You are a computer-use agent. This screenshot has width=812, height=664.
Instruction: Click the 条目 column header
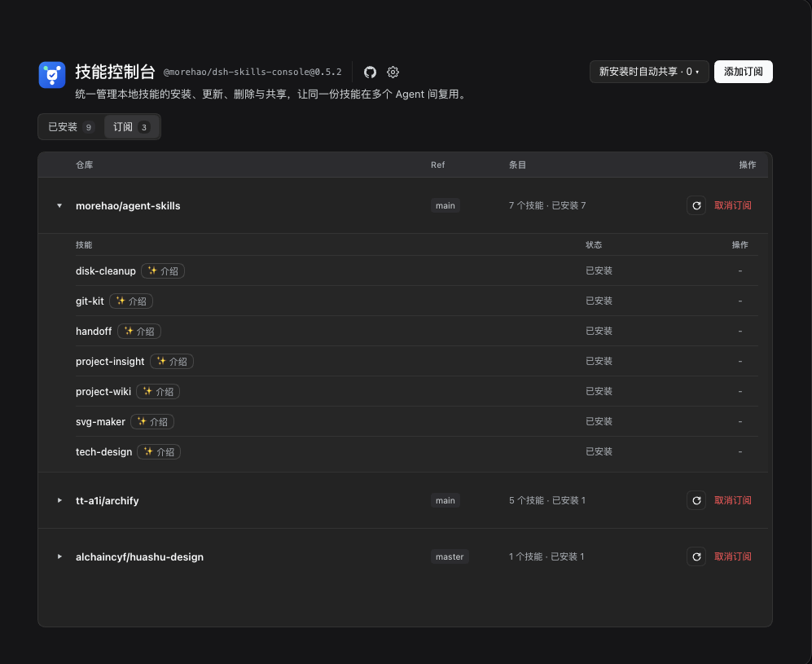[517, 165]
